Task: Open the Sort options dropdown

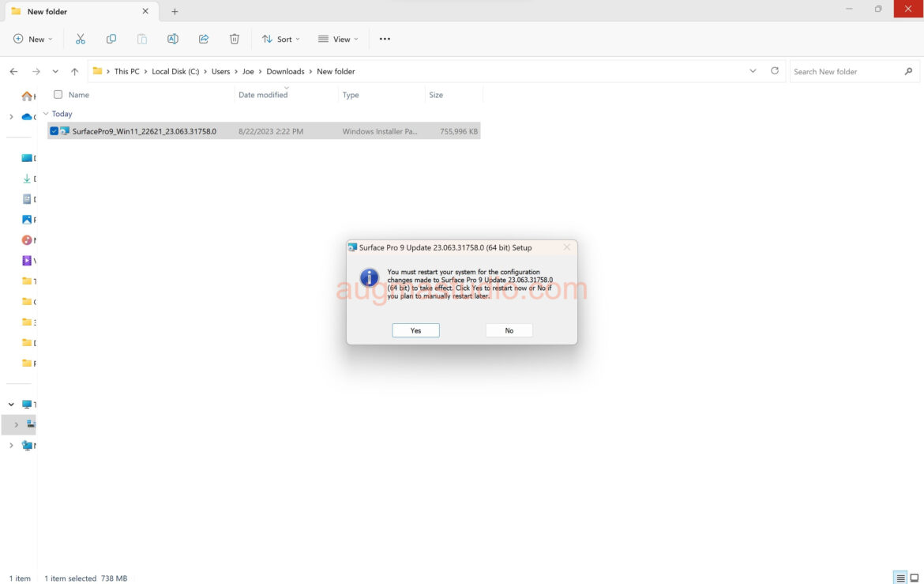Action: [281, 39]
